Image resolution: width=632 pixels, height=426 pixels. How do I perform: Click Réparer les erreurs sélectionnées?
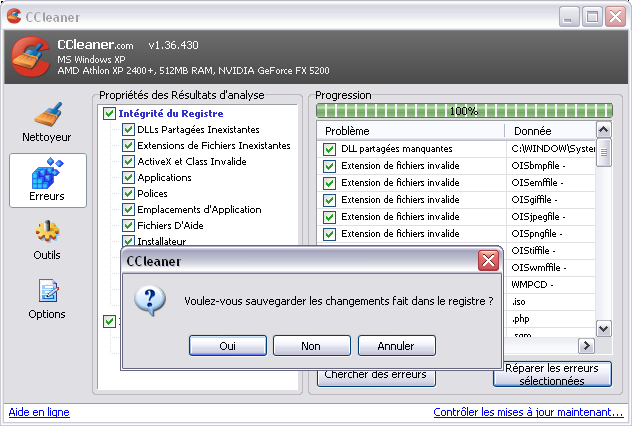click(x=552, y=374)
